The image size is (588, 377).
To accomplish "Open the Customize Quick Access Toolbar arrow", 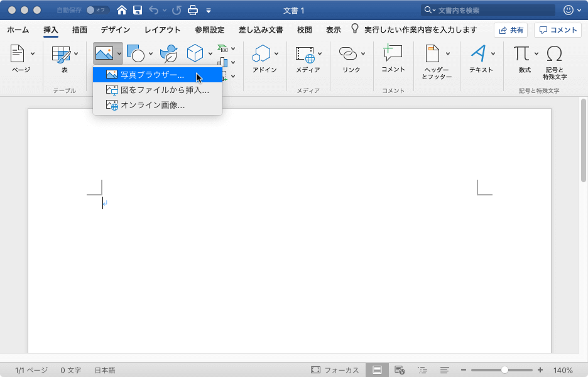I will 209,11.
